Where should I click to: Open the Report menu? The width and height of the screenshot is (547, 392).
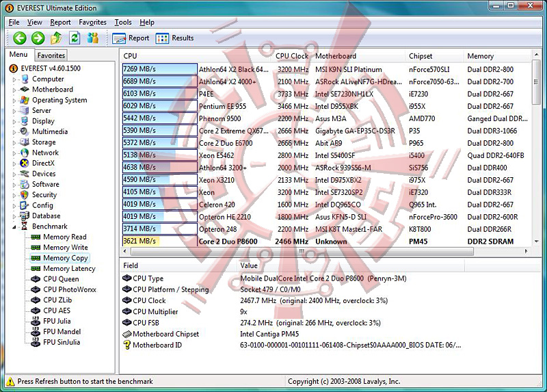click(x=60, y=23)
